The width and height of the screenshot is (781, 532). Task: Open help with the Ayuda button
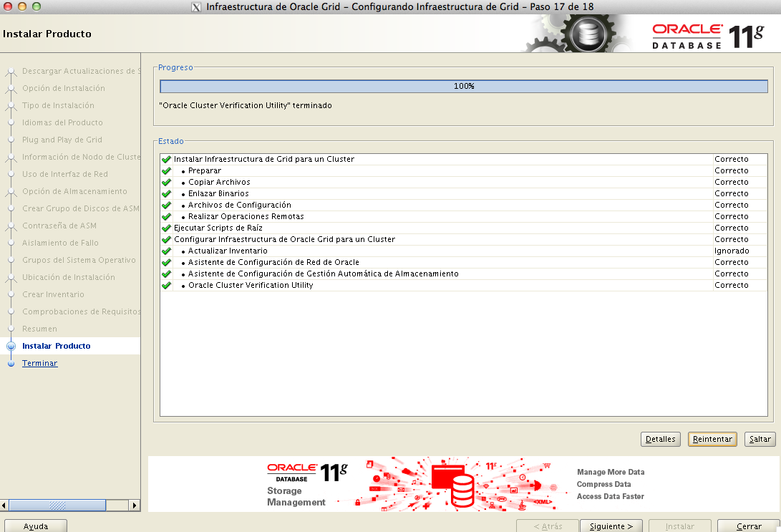click(36, 526)
